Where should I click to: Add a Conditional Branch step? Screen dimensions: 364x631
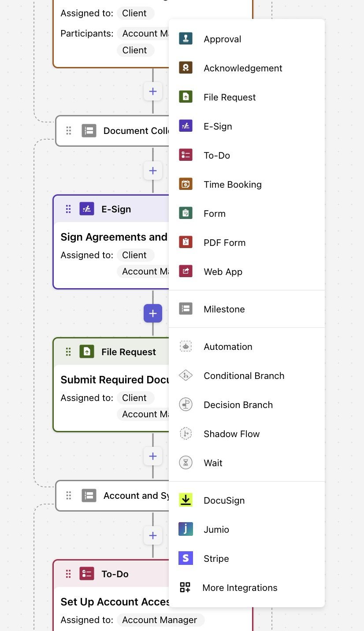(x=244, y=376)
